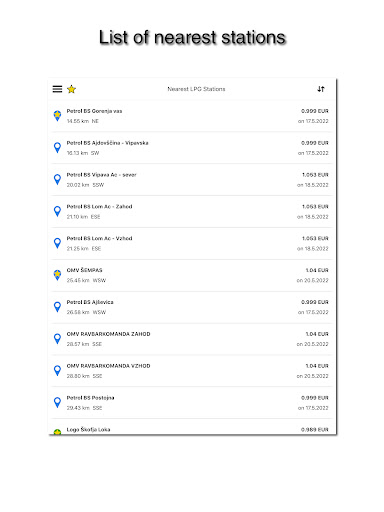Select the OMV RAVBARKOMANDA ZAHOD station name

tap(108, 334)
